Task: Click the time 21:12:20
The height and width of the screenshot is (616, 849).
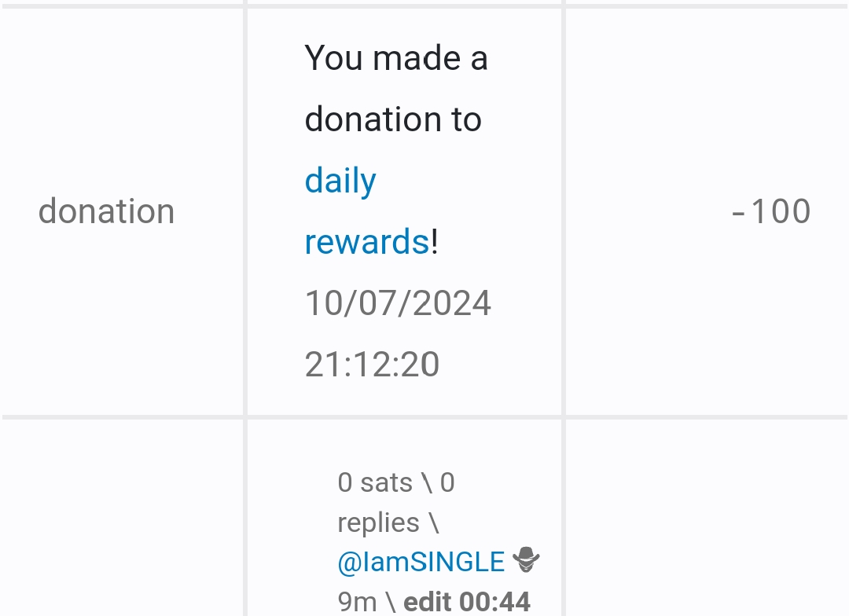Action: [x=372, y=365]
